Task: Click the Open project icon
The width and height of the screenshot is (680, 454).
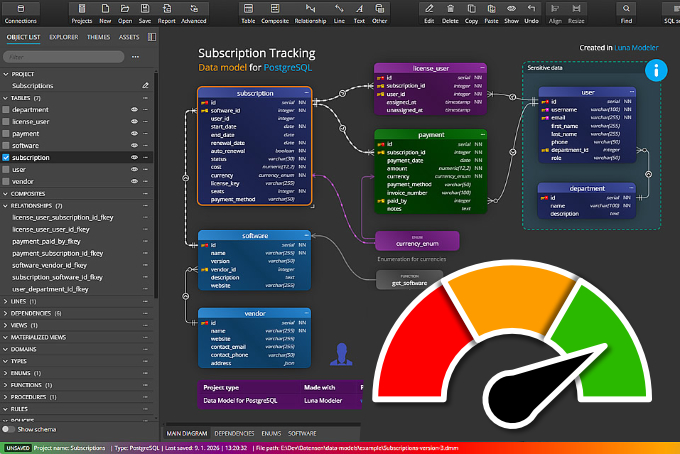Action: (125, 13)
